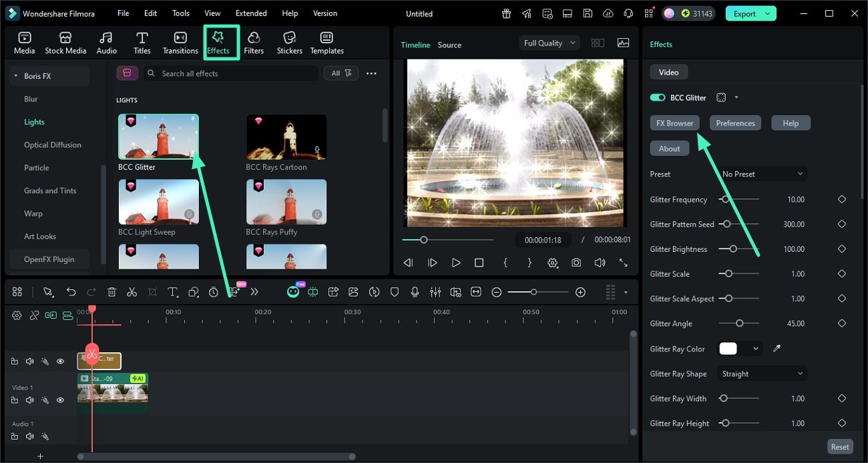Click the FX Browser button
Screen dimensions: 868x463
pos(674,123)
